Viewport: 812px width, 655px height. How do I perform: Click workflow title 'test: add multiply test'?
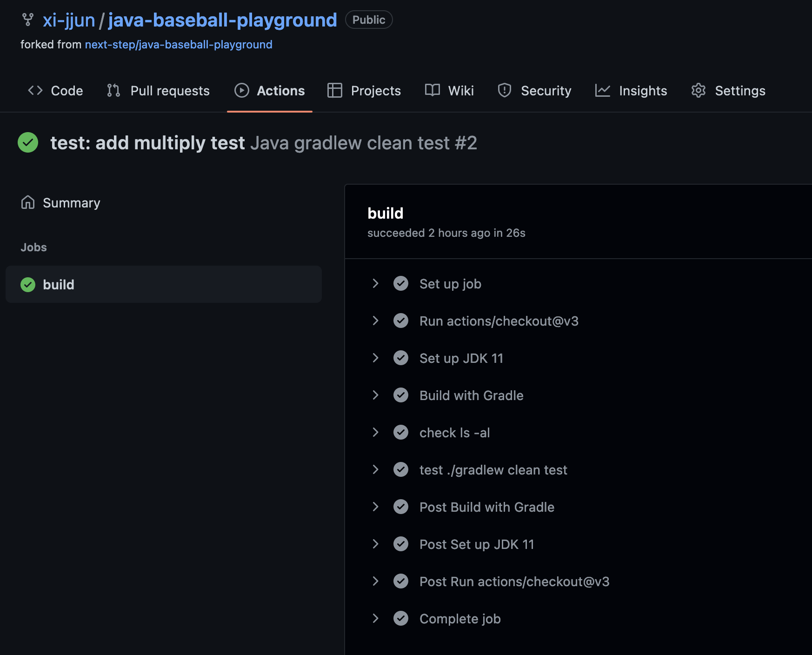point(147,142)
